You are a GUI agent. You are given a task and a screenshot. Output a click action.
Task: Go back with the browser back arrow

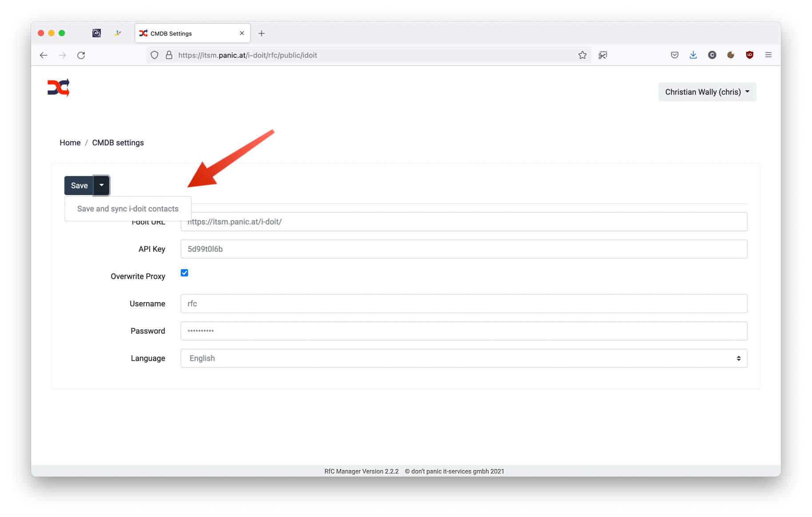44,55
